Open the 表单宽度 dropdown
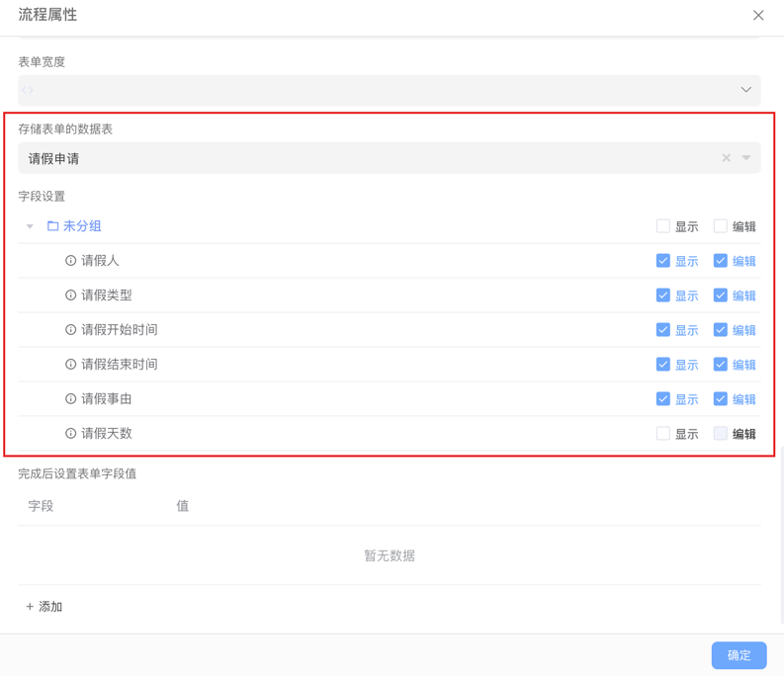The image size is (784, 676). [x=745, y=90]
